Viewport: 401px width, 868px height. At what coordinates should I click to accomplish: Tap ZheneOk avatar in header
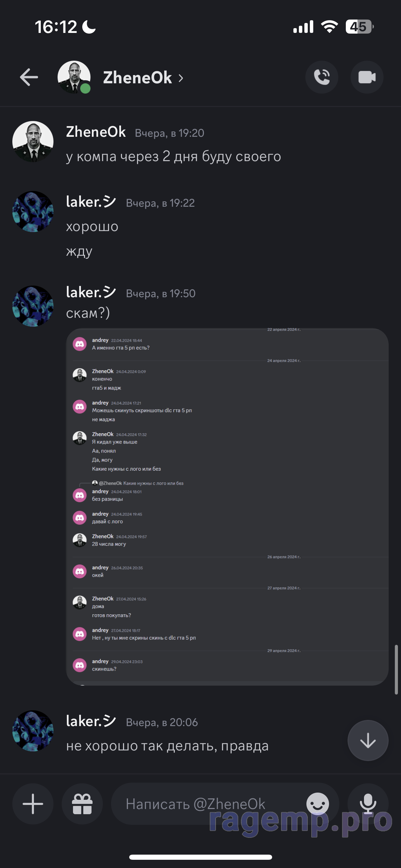74,77
